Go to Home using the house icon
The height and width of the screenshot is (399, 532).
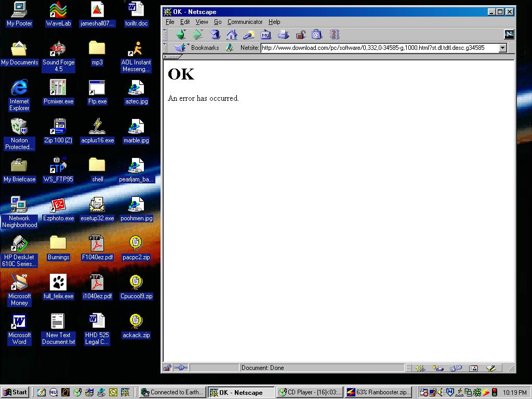pos(232,35)
